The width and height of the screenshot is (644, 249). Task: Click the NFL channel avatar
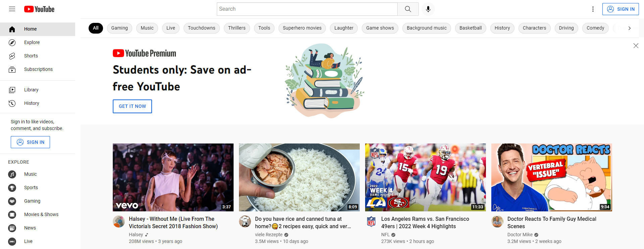pos(371,222)
